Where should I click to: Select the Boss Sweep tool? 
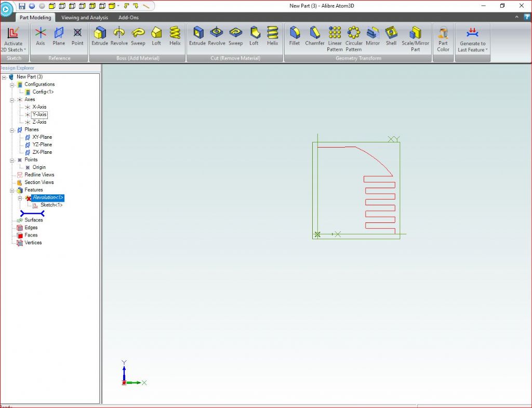tap(138, 36)
